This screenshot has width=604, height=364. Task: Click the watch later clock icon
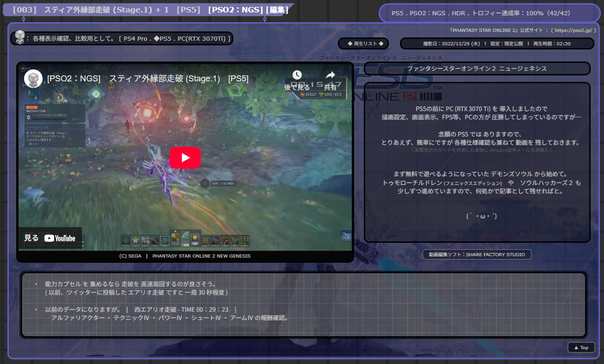[297, 74]
